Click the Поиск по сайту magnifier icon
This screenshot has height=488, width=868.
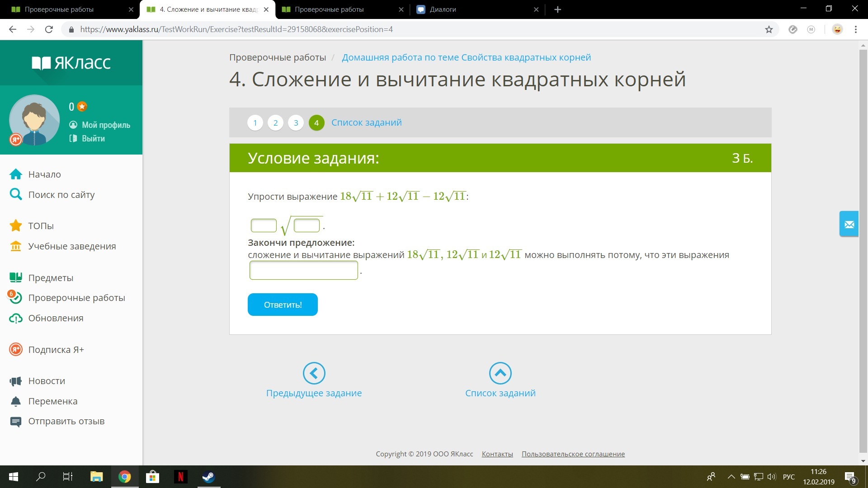16,194
